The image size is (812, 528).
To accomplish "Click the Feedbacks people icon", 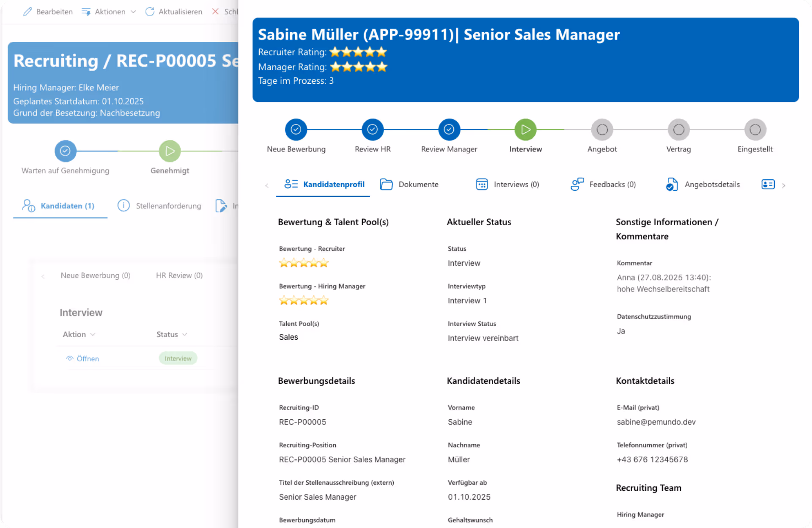I will pyautogui.click(x=577, y=184).
